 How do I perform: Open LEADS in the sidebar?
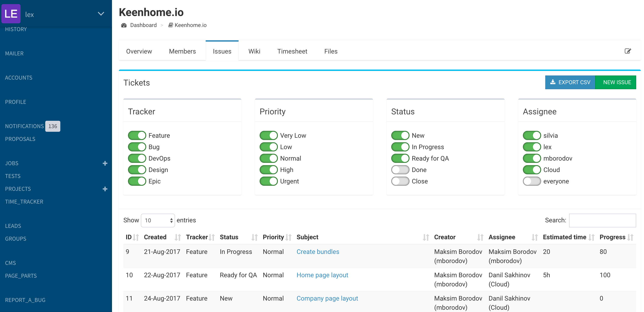[13, 226]
